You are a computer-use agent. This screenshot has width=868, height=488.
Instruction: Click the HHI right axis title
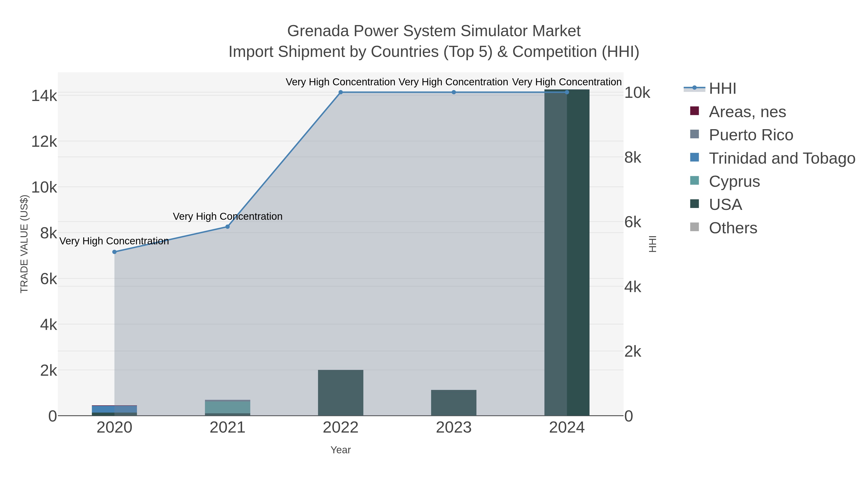click(653, 244)
